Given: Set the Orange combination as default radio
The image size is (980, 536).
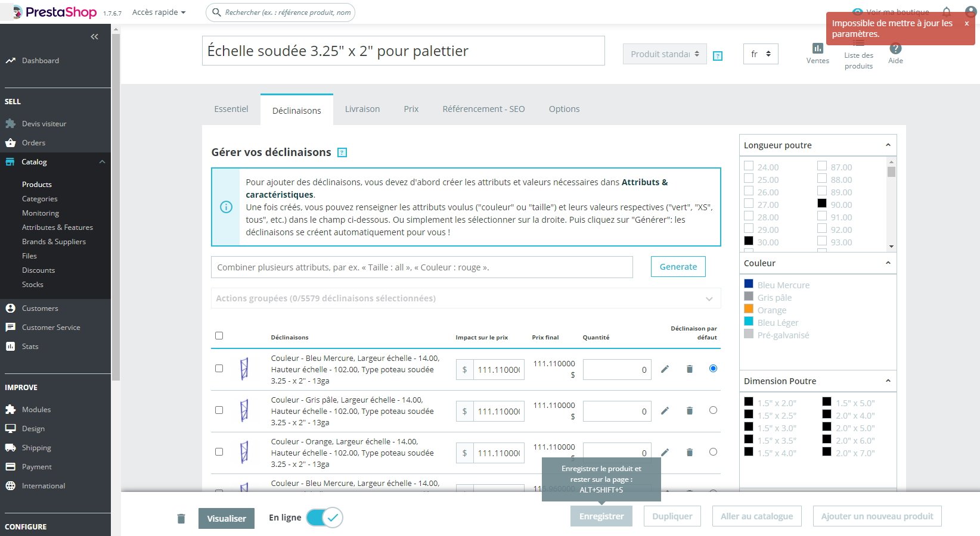Looking at the screenshot, I should pyautogui.click(x=713, y=452).
